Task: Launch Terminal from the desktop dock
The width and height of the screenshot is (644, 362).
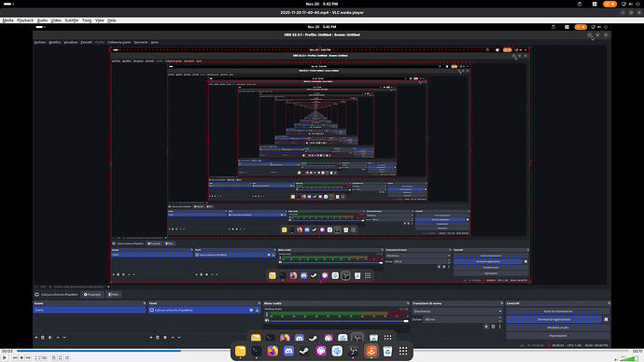Action: click(257, 351)
